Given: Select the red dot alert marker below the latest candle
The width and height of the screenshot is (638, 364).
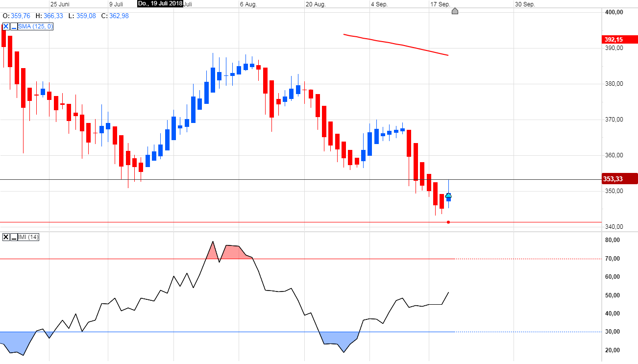Looking at the screenshot, I should tap(448, 222).
